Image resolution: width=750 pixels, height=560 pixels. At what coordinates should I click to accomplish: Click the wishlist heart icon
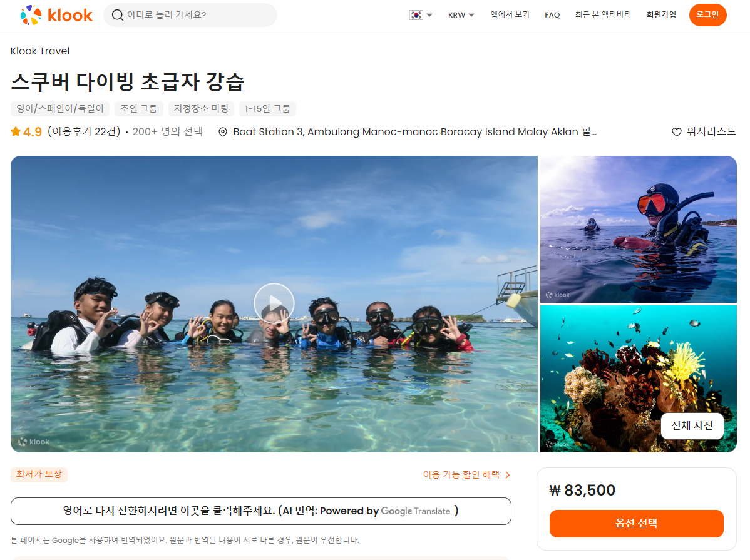click(676, 132)
